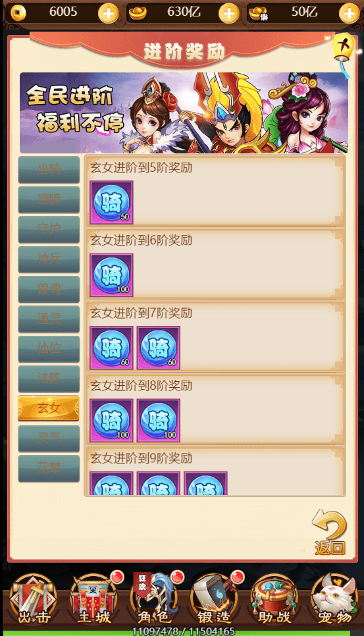The image size is (364, 636).
Task: Open the 宠物 pet cat icon
Action: click(335, 600)
